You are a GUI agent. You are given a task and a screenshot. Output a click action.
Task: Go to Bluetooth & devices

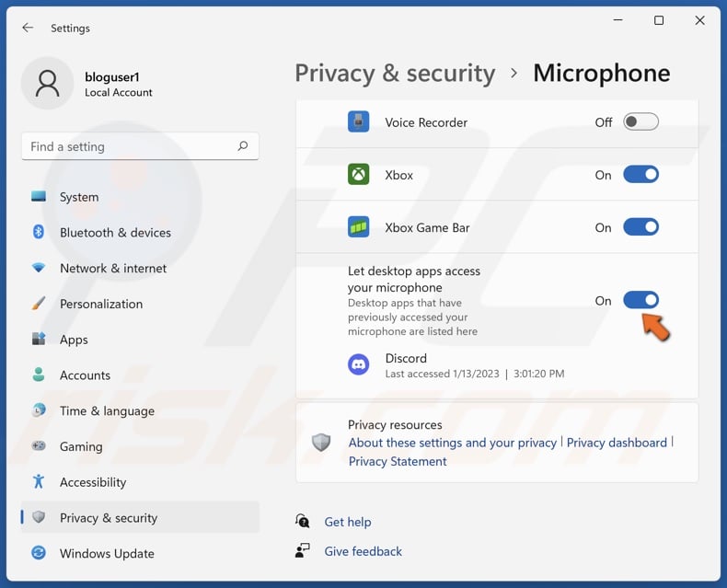pos(140,232)
